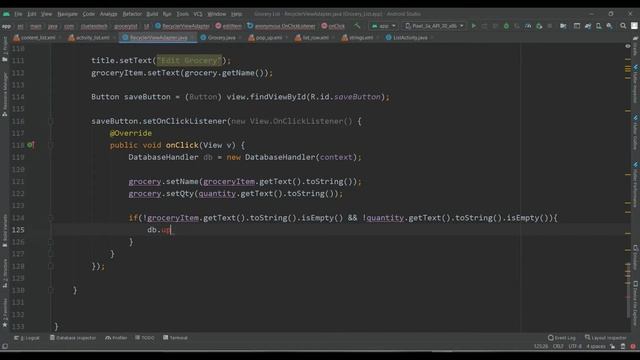The height and width of the screenshot is (360, 640).
Task: Click the Profile app icon
Action: click(x=528, y=26)
